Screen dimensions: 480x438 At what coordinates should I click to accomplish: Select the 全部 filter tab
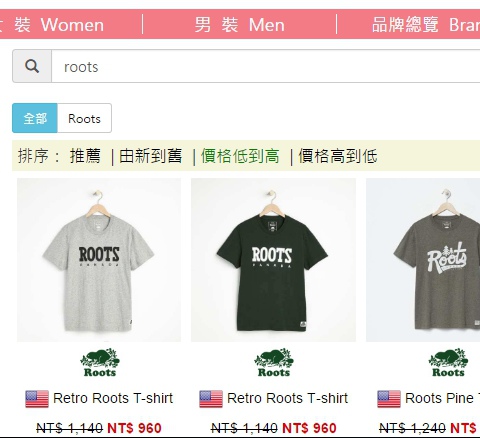(35, 118)
